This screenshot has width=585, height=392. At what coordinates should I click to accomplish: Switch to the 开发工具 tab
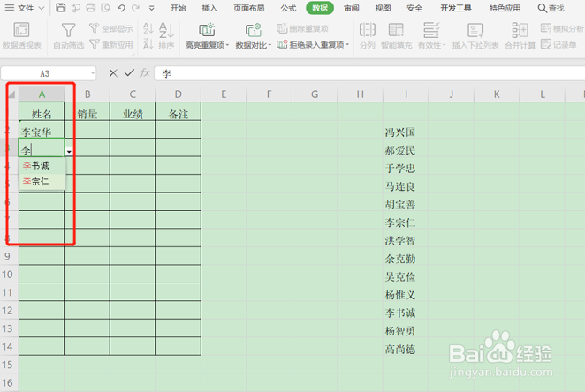point(455,8)
